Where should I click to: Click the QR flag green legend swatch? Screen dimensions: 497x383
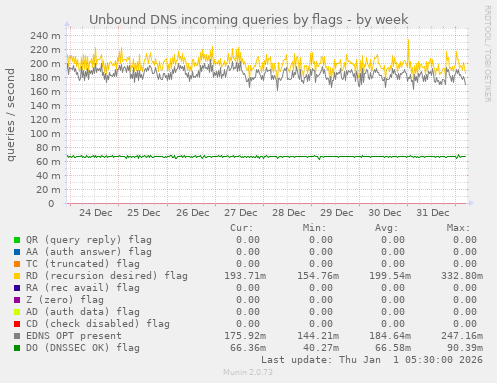tap(17, 240)
